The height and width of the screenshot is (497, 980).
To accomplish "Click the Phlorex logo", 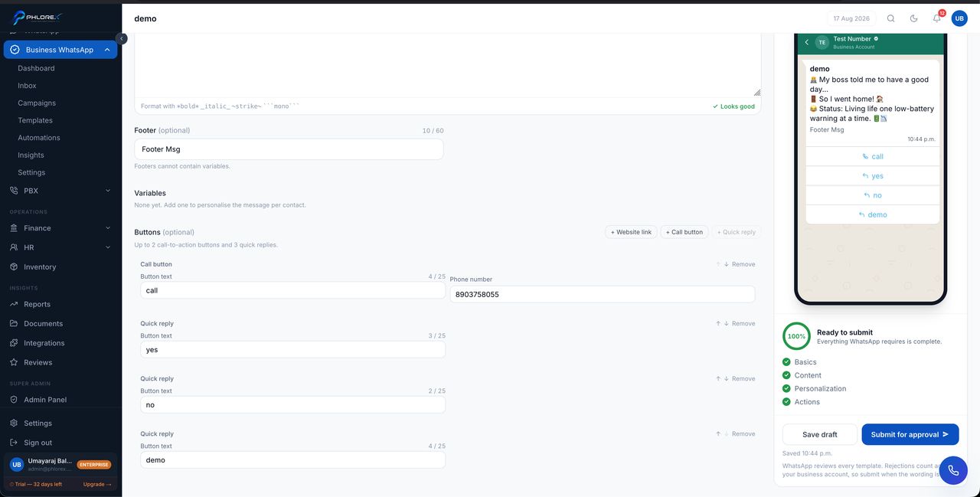I will (37, 18).
